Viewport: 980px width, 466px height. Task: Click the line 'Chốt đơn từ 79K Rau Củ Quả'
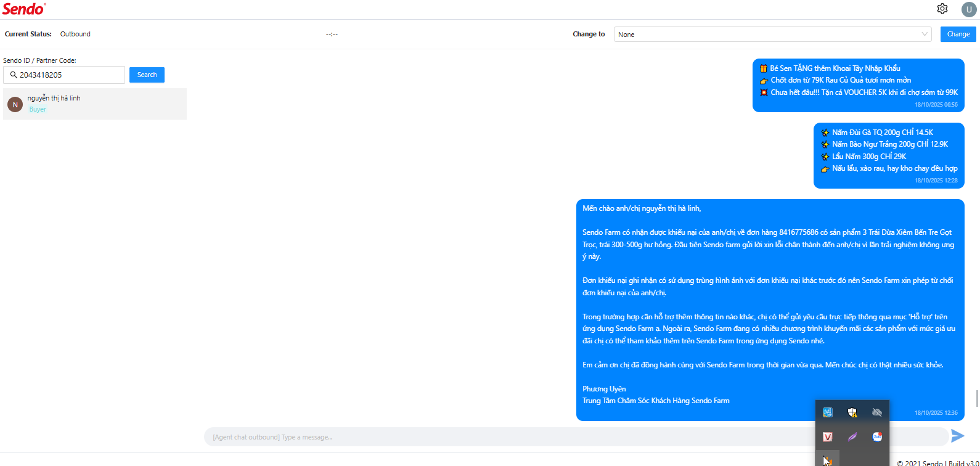click(841, 80)
